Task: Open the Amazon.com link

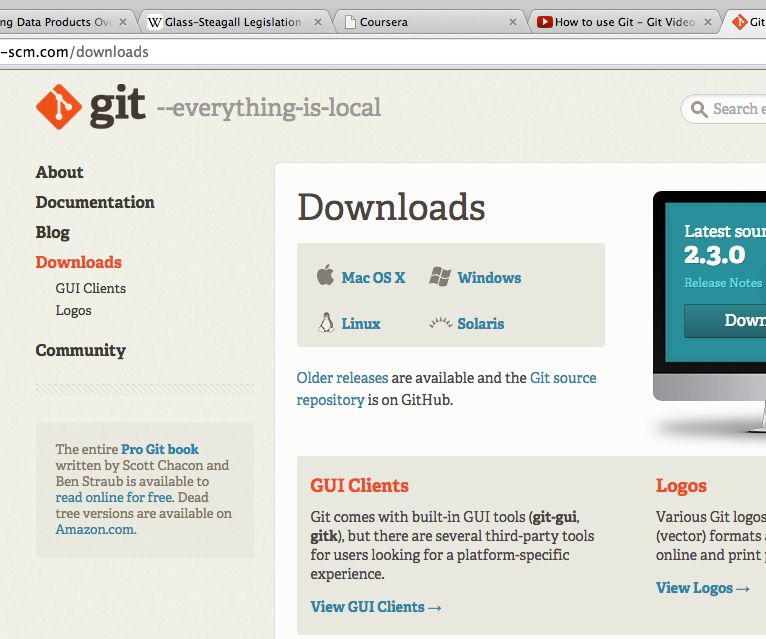Action: point(96,530)
